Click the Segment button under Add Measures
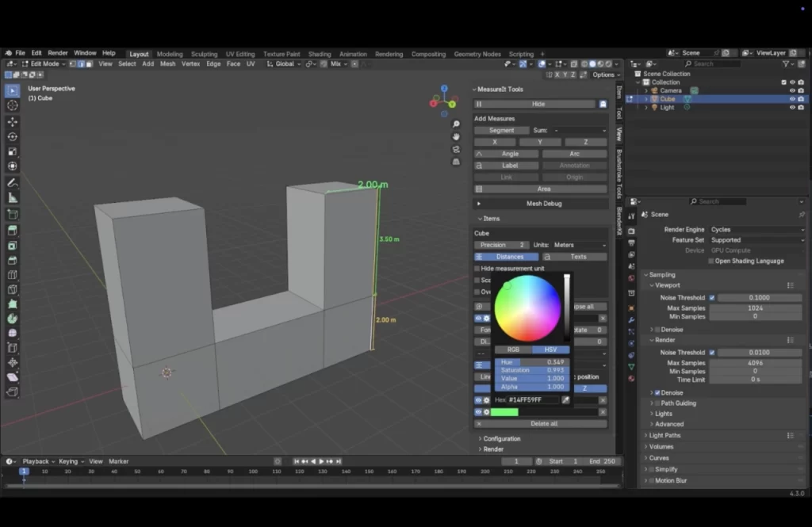The image size is (812, 527). pos(500,130)
